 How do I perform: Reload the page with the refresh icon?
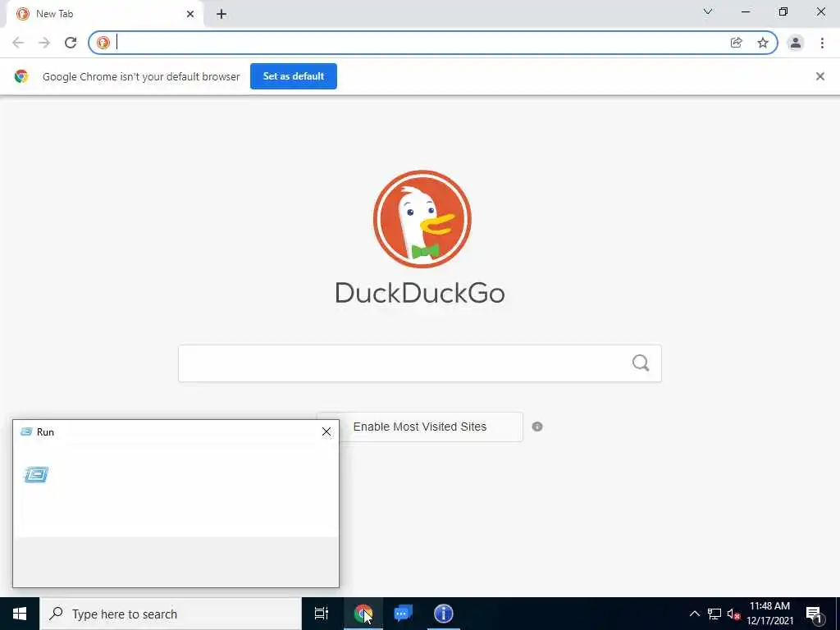point(71,43)
